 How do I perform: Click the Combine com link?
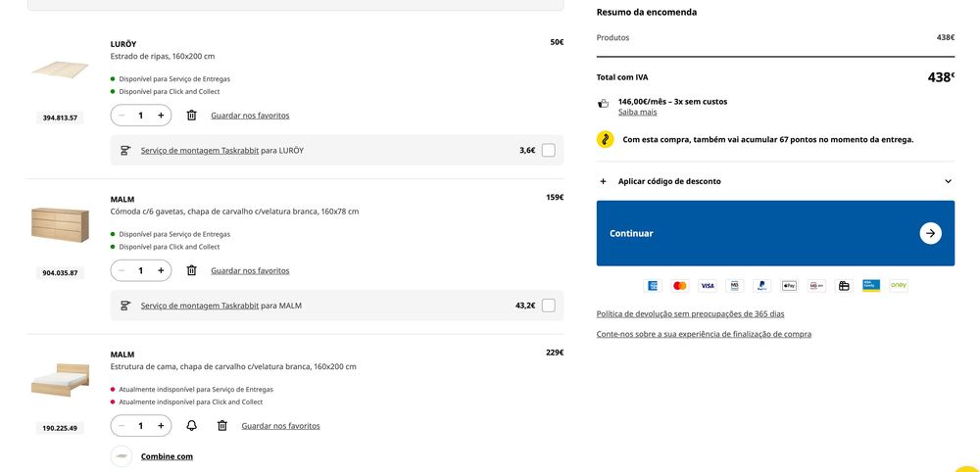[167, 456]
